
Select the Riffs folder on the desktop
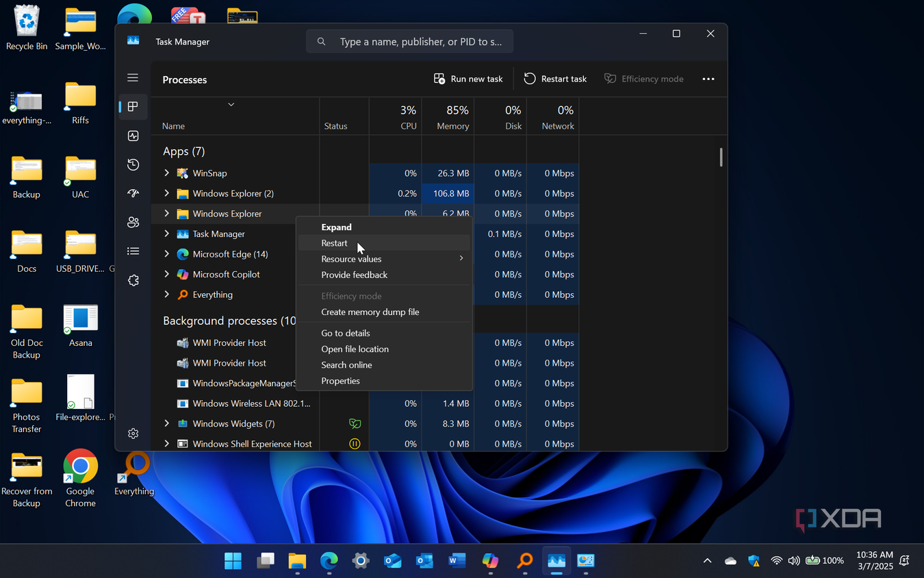click(x=80, y=103)
